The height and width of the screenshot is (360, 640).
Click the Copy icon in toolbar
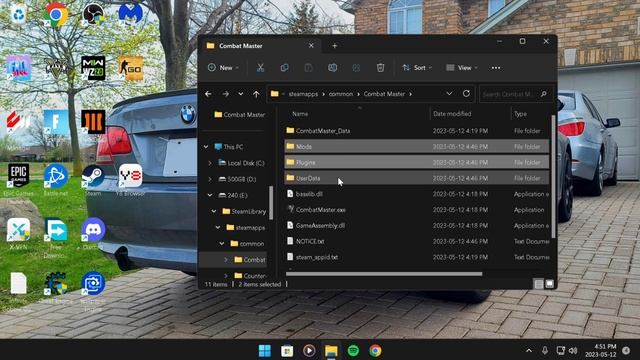pos(284,68)
